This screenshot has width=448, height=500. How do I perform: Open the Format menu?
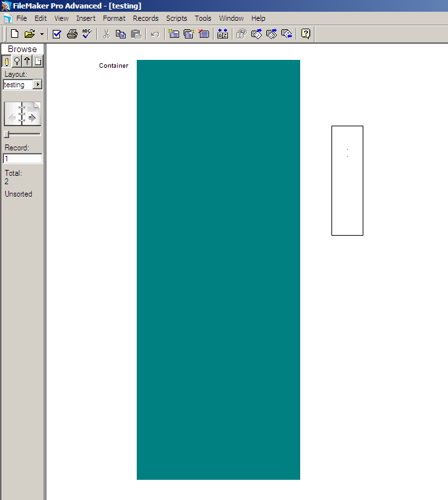(114, 18)
